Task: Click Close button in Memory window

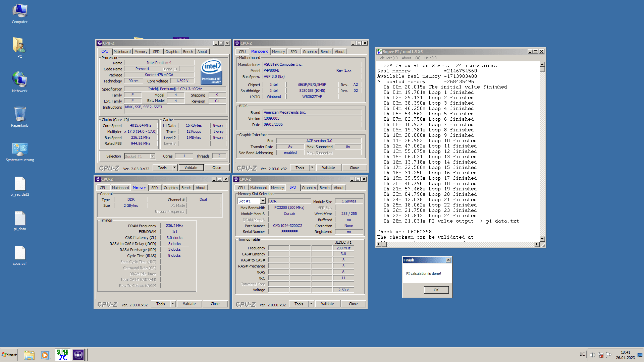Action: point(215,304)
